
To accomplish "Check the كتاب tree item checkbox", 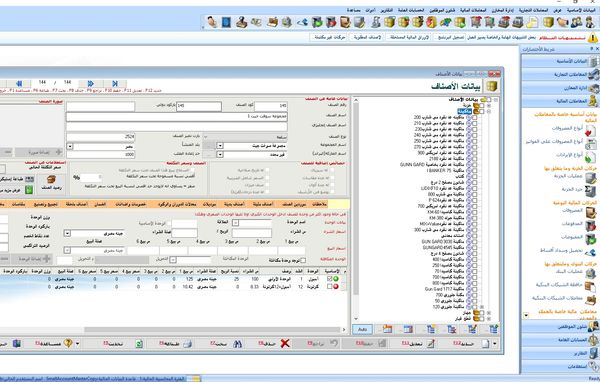I will tap(475, 176).
